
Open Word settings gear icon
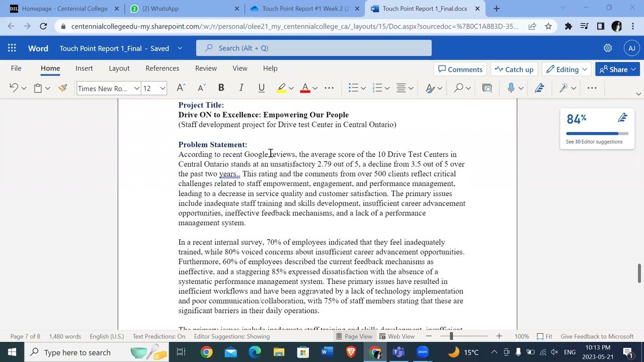pos(608,48)
